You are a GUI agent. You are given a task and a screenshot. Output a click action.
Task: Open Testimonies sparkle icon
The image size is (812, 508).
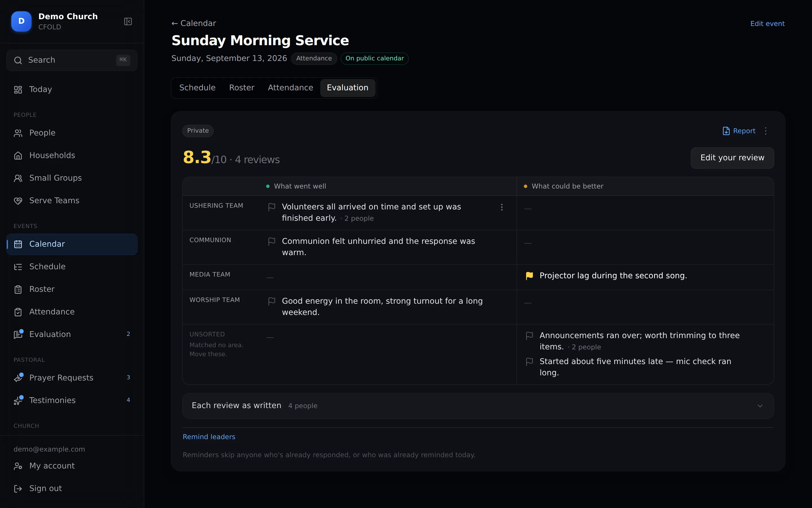(x=18, y=400)
